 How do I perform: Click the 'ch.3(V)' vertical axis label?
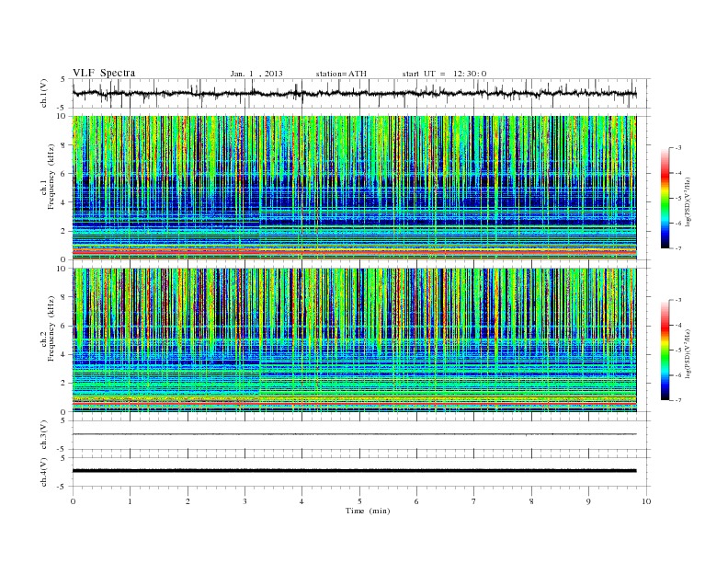coord(44,435)
